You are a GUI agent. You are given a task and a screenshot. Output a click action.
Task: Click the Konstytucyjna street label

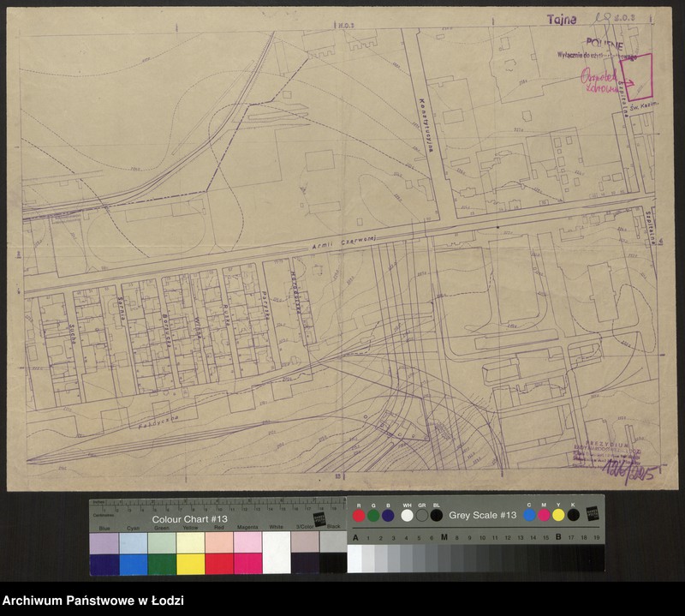point(425,128)
